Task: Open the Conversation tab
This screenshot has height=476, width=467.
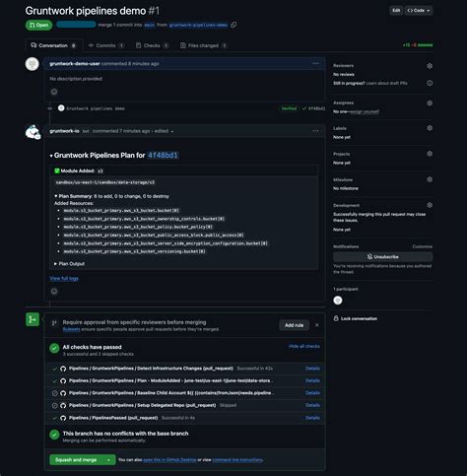Action: coord(53,45)
